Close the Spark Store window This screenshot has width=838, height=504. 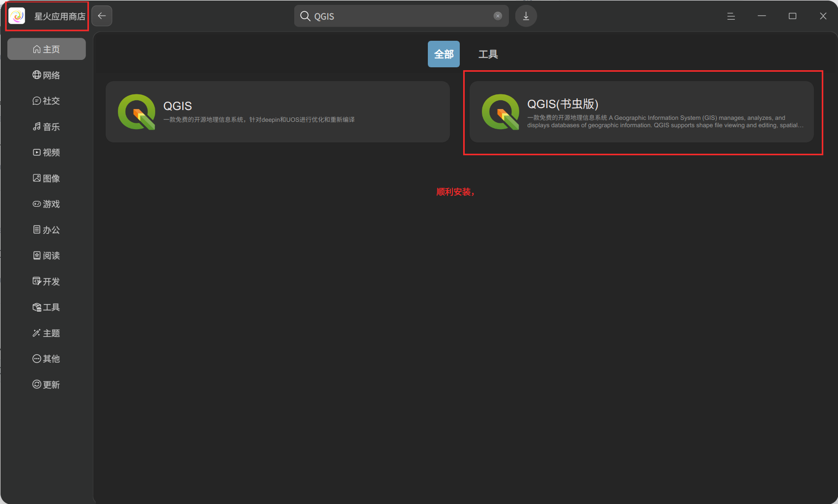coord(823,16)
